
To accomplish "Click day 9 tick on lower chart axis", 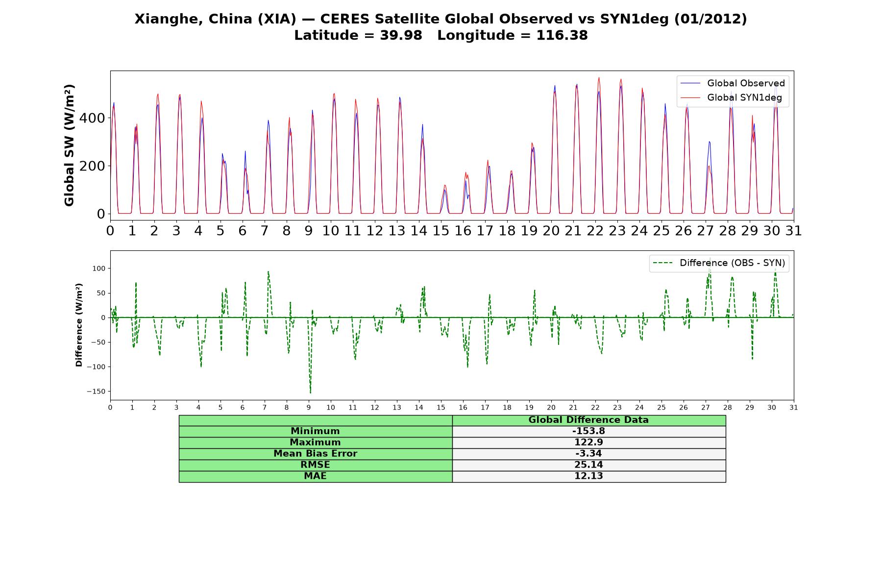I will tap(309, 407).
